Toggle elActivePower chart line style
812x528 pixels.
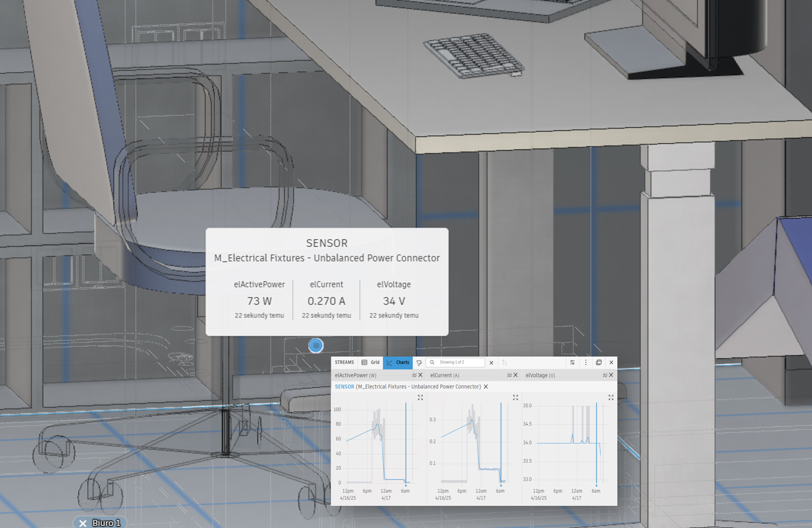pos(414,375)
